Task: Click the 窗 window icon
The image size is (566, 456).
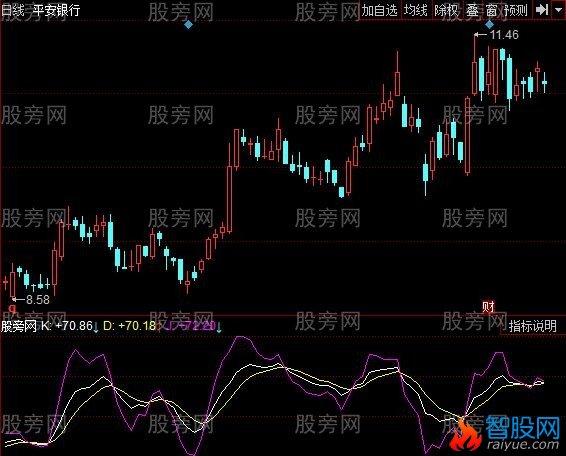Action: click(491, 10)
